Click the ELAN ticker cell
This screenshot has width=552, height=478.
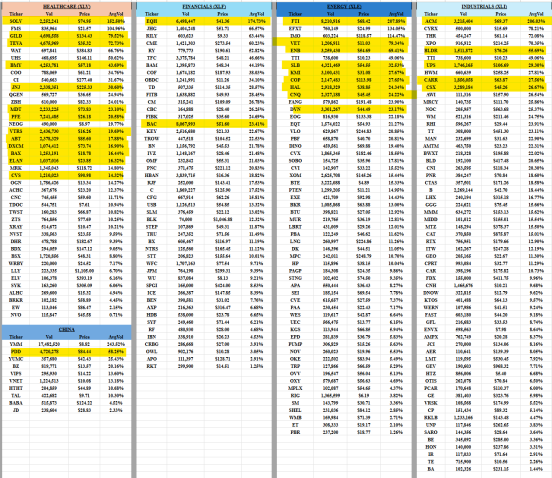[16, 161]
